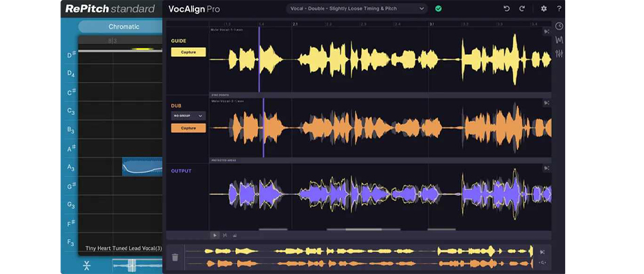Click the B3 key label in RePitch

[71, 130]
